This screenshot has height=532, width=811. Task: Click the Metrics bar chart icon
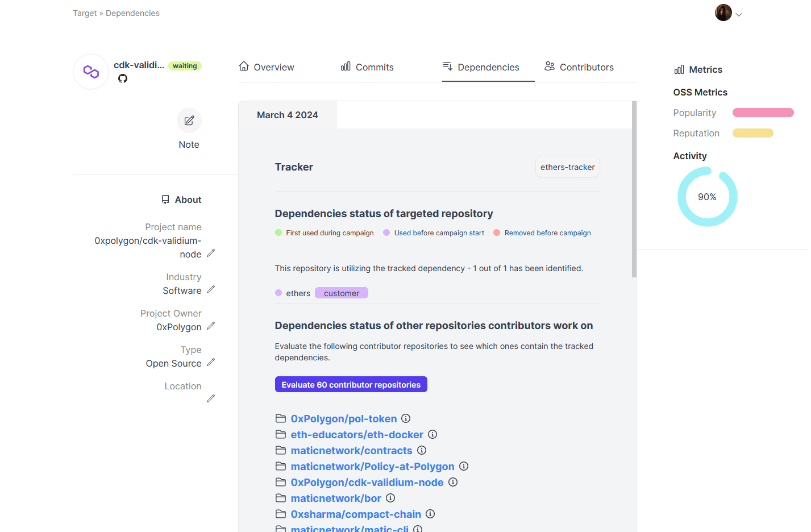click(x=679, y=69)
